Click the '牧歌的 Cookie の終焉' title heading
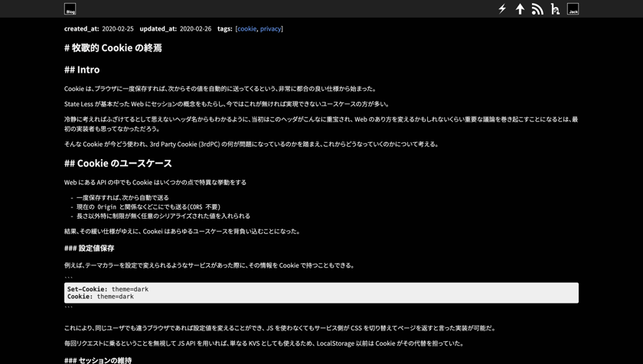The image size is (643, 364). point(113,48)
